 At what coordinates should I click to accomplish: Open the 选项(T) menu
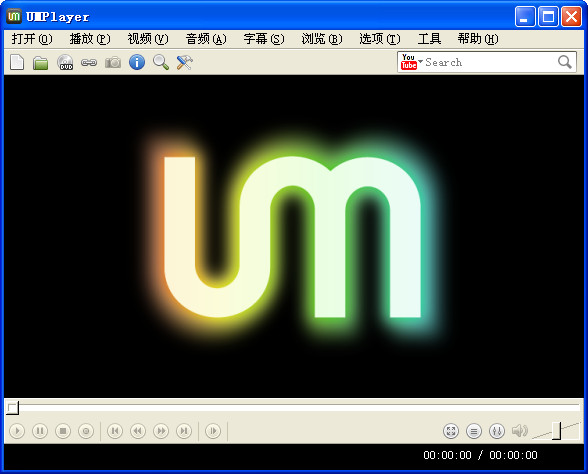coord(380,39)
